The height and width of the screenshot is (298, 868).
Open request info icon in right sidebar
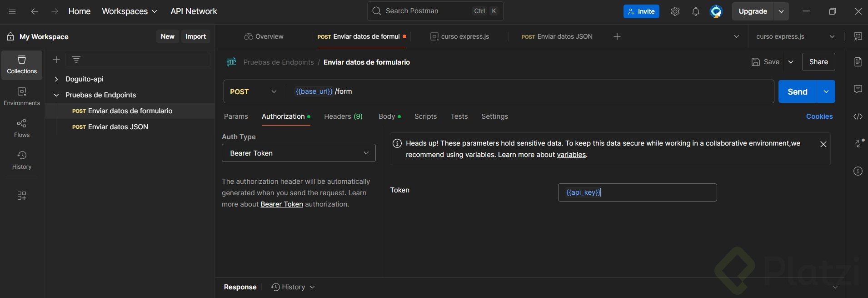(858, 171)
